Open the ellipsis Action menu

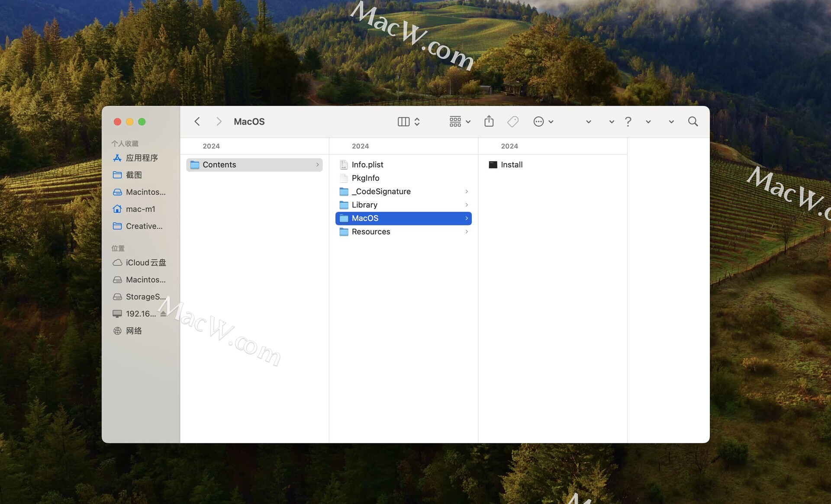click(x=543, y=122)
